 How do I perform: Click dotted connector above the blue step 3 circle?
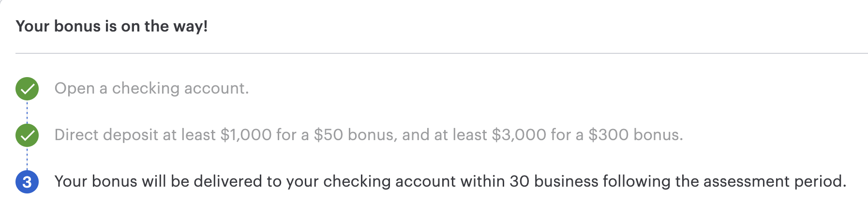click(27, 159)
